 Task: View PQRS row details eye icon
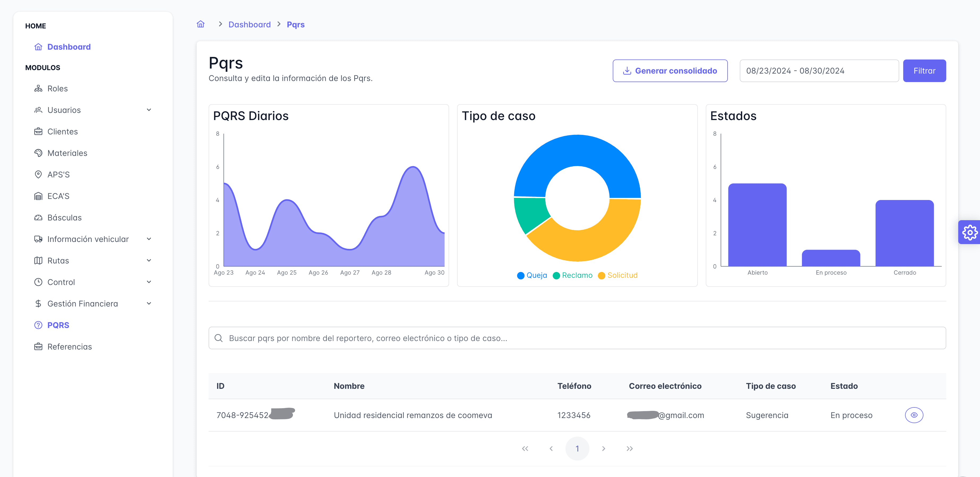914,415
